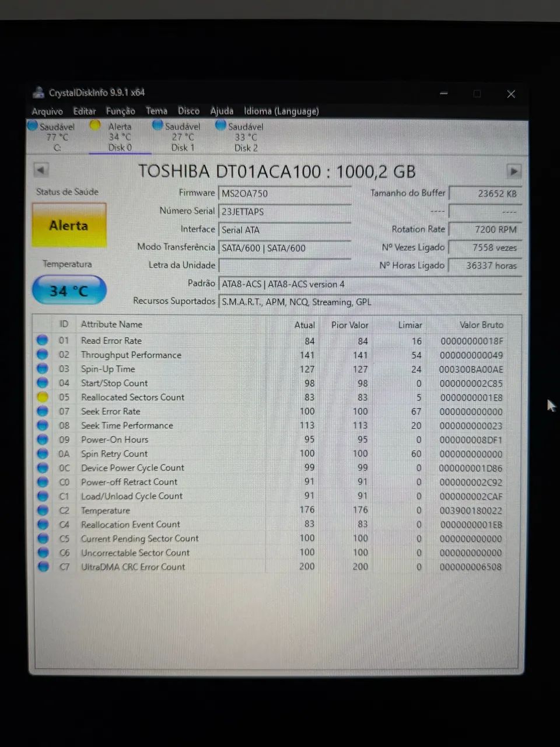560x747 pixels.
Task: Click the CrystalDiskInfo title bar app icon
Action: 38,92
